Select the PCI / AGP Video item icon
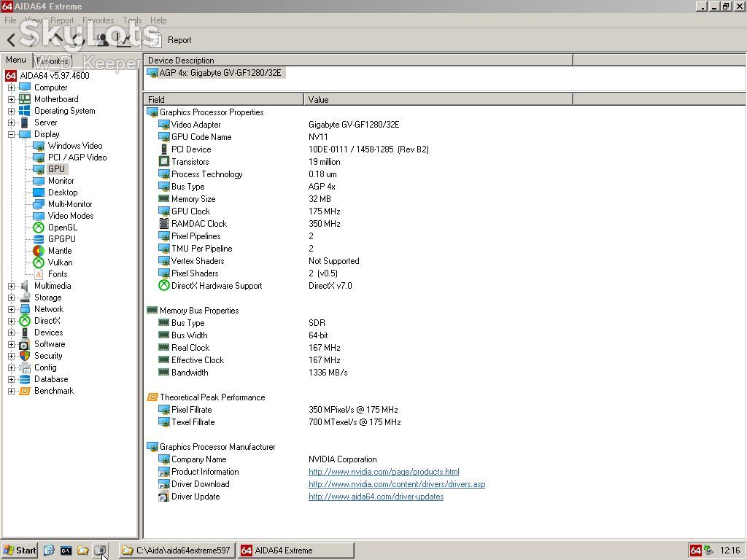This screenshot has height=560, width=747. 39,157
